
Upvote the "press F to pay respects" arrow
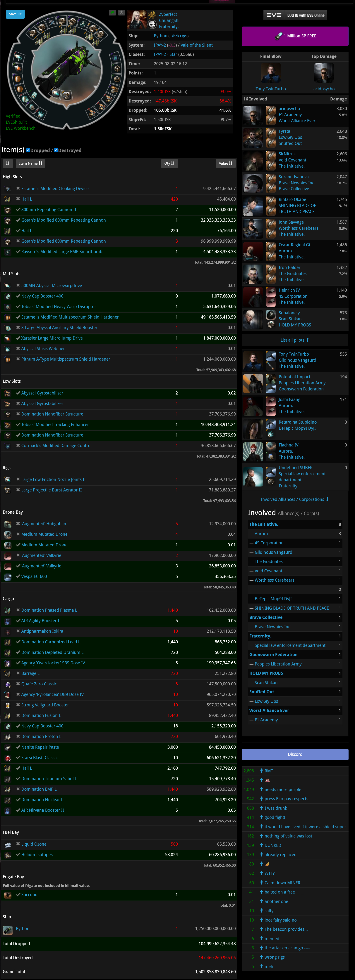tap(261, 799)
